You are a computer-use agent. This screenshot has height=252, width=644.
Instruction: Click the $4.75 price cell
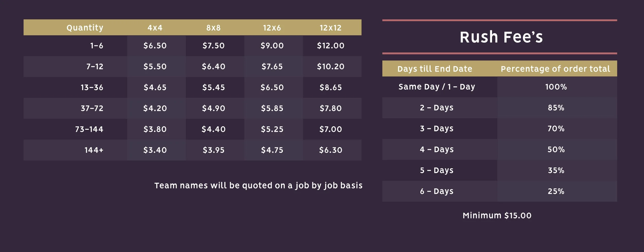[x=272, y=150]
